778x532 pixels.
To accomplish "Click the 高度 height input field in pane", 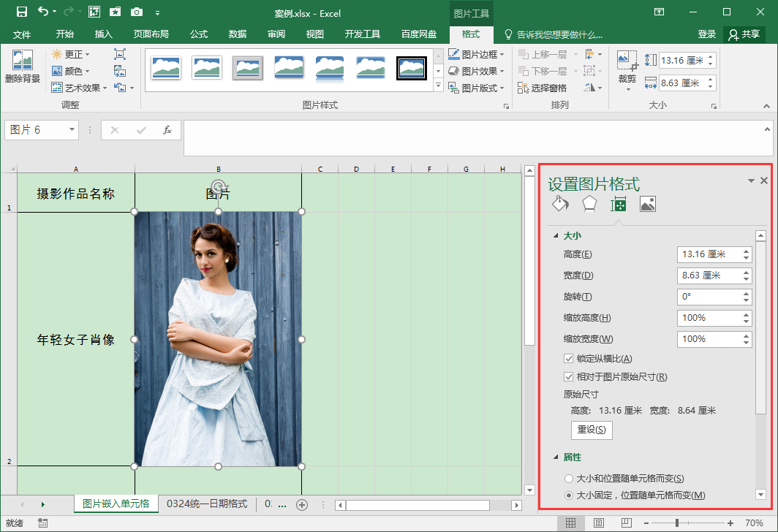I will tap(708, 254).
